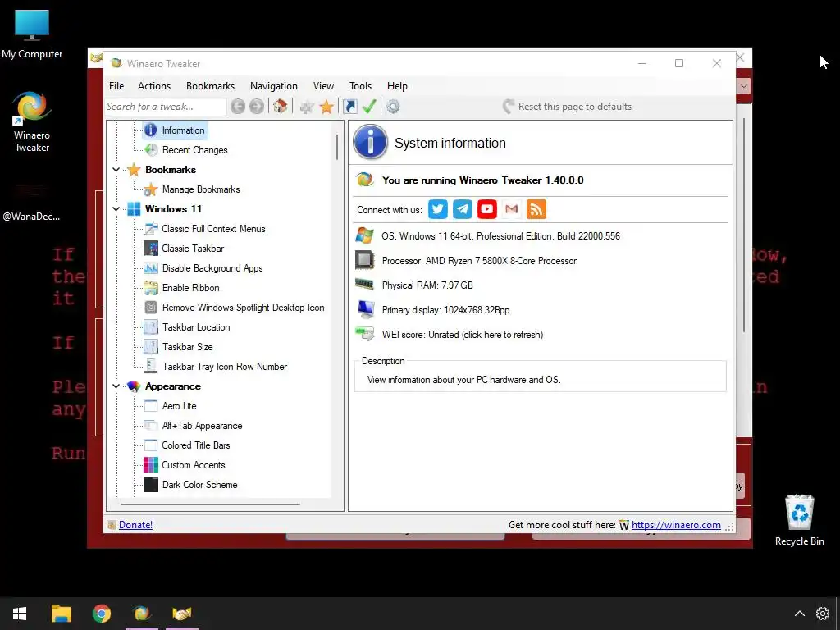This screenshot has height=630, width=840.
Task: Open the View menu
Action: 323,85
